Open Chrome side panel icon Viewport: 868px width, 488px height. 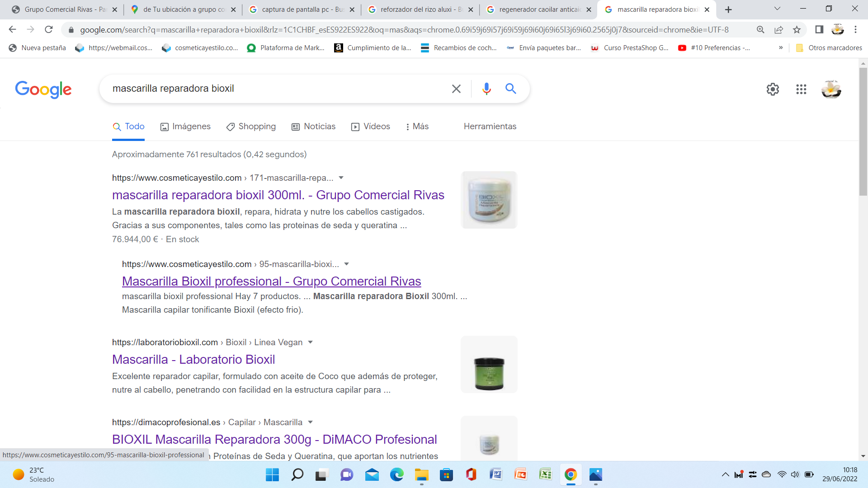[819, 30]
